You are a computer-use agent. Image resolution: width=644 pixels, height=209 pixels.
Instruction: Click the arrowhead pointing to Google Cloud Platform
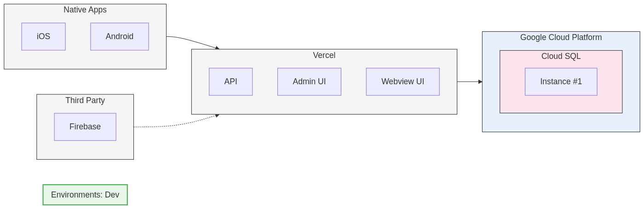click(x=480, y=82)
